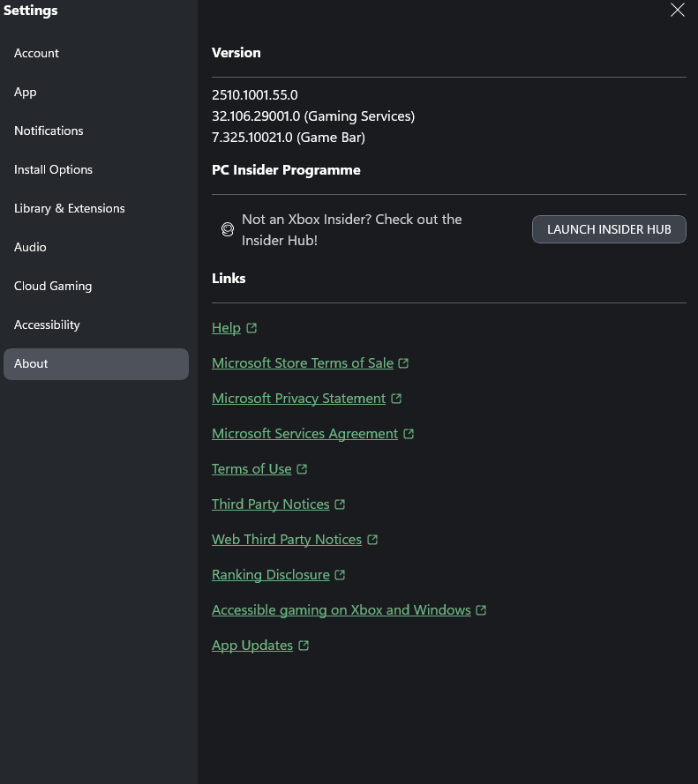The image size is (698, 784).
Task: Click external-link icon beside App Updates
Action: [304, 646]
